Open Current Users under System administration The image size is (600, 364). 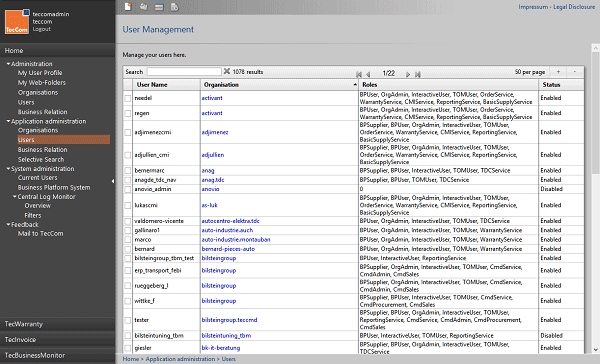coord(38,178)
